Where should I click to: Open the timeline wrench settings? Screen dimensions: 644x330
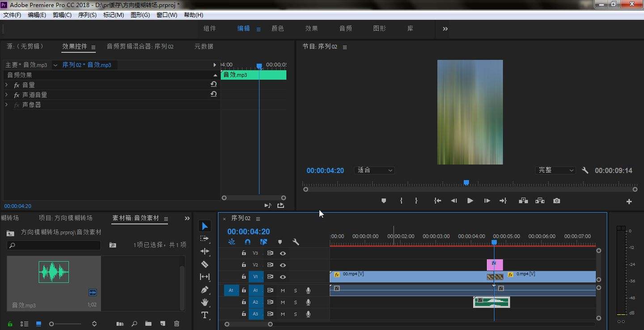click(x=296, y=242)
